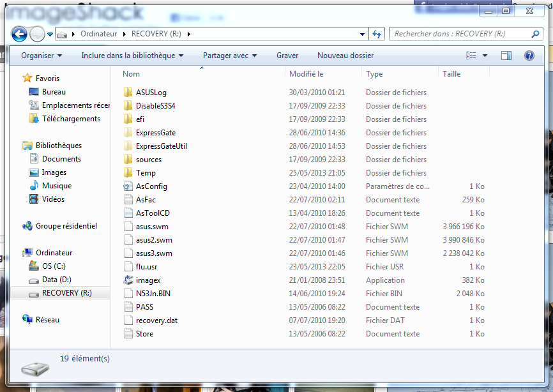Click the Back navigation arrow button
The width and height of the screenshot is (553, 392).
pyautogui.click(x=19, y=34)
